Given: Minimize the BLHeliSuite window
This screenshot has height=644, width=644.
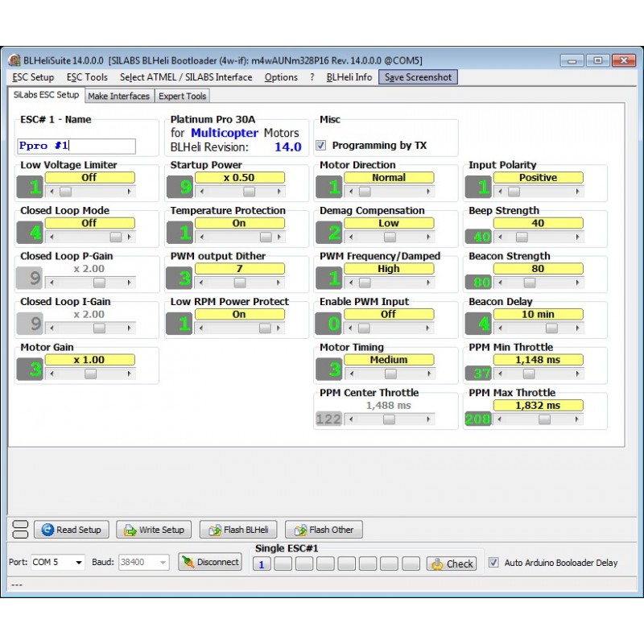Looking at the screenshot, I should click(572, 61).
